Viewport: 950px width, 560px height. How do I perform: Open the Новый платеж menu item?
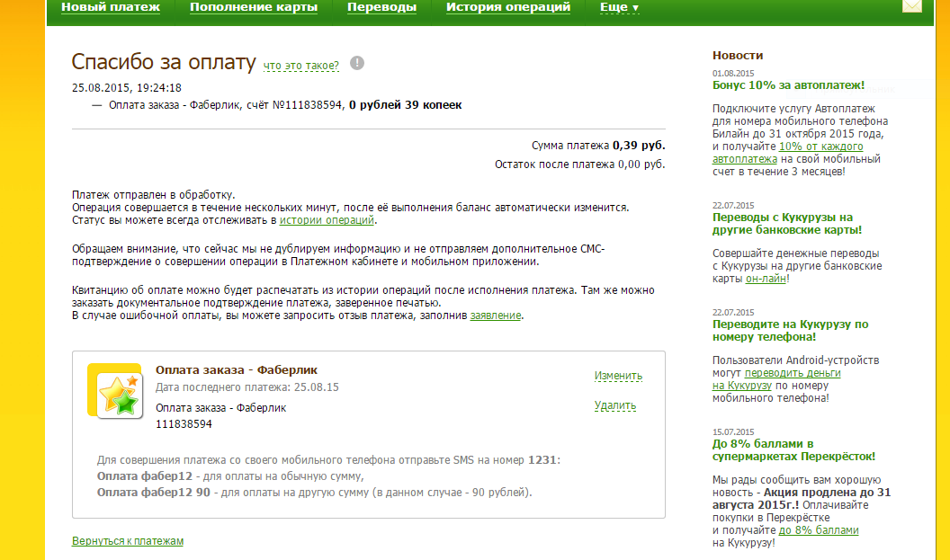[111, 7]
